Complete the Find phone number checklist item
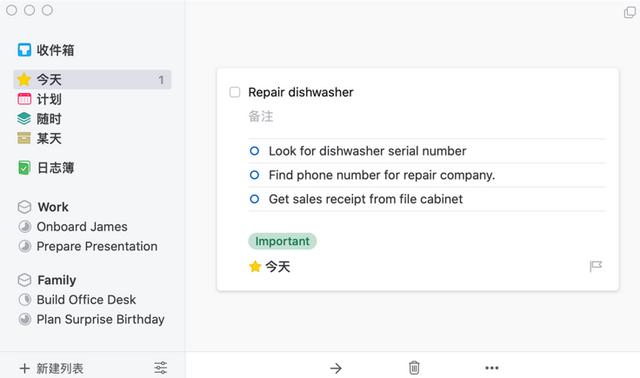The height and width of the screenshot is (378, 640). (254, 175)
